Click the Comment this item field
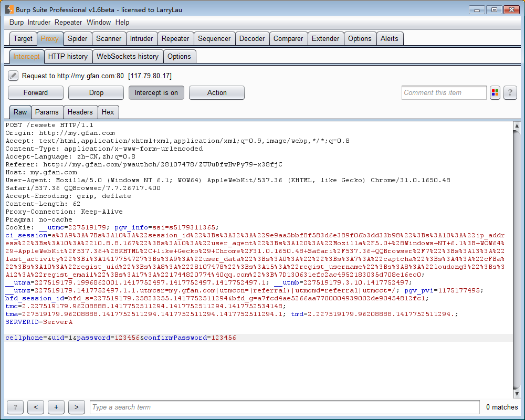 [444, 93]
